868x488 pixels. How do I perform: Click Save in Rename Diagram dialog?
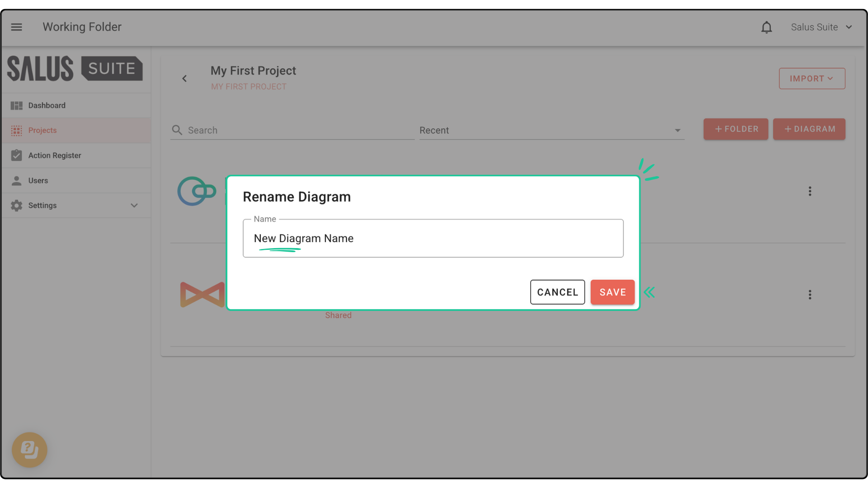click(612, 292)
